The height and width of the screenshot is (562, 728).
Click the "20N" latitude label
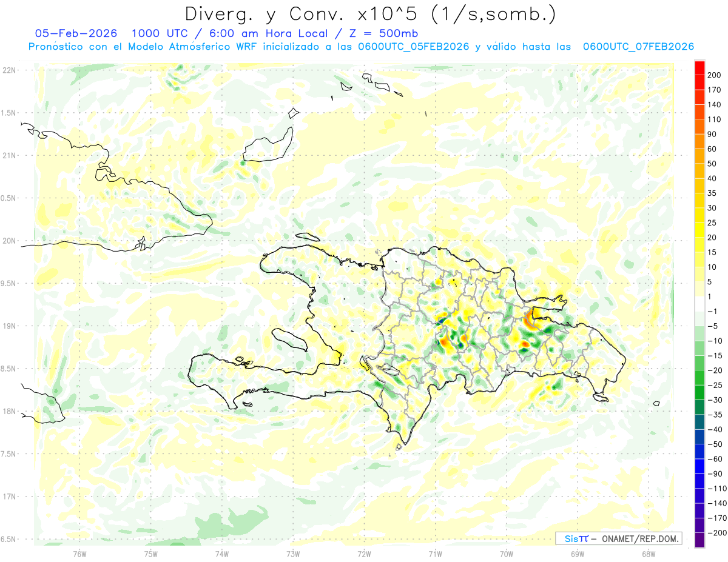[x=8, y=241]
